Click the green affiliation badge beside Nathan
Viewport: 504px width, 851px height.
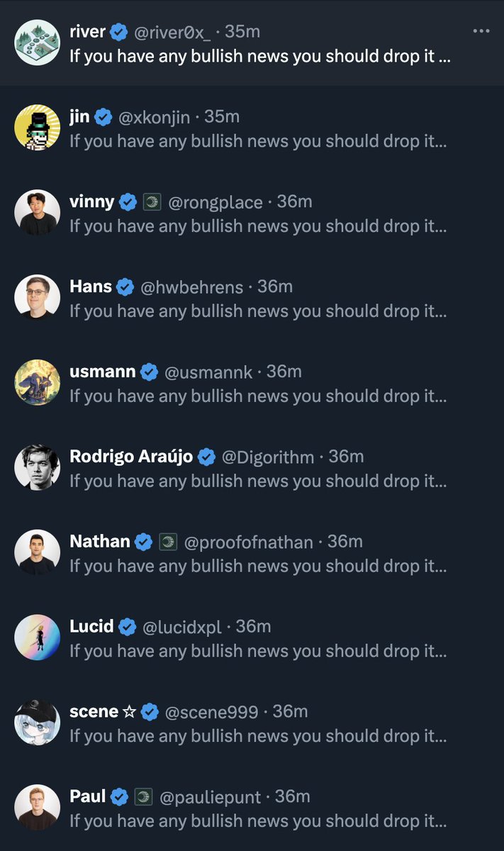[x=167, y=543]
